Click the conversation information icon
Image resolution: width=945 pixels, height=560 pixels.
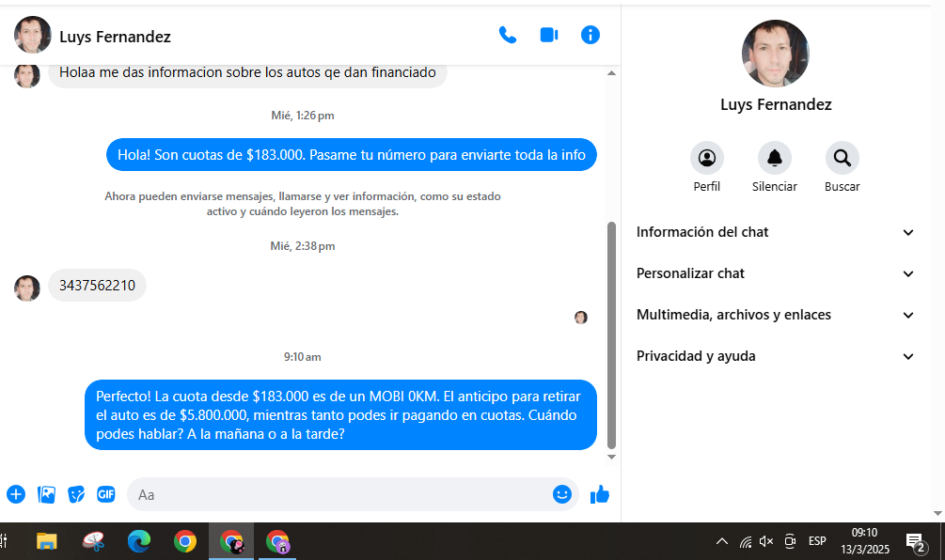point(591,35)
